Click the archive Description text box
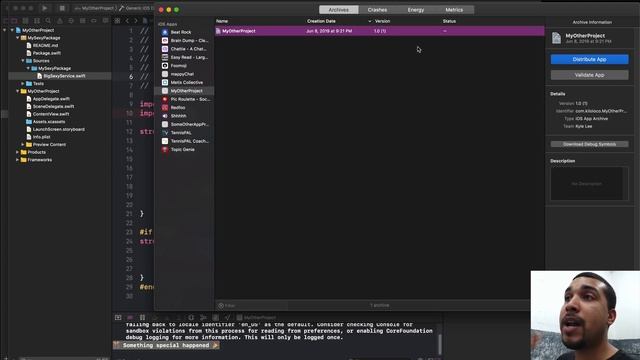This screenshot has height=360, width=640. pos(589,184)
